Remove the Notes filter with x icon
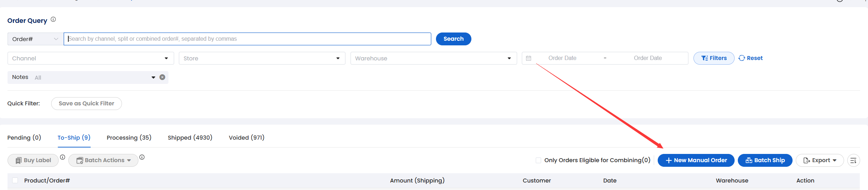 (x=162, y=77)
